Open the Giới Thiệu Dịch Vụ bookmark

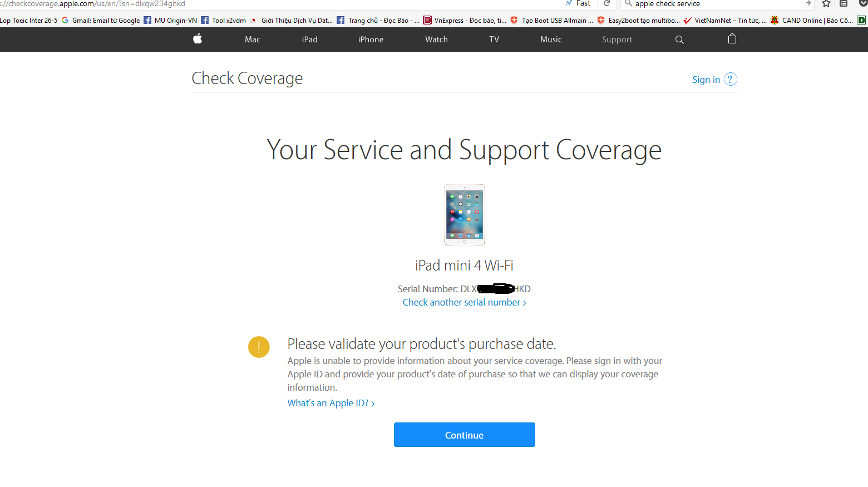tap(291, 20)
